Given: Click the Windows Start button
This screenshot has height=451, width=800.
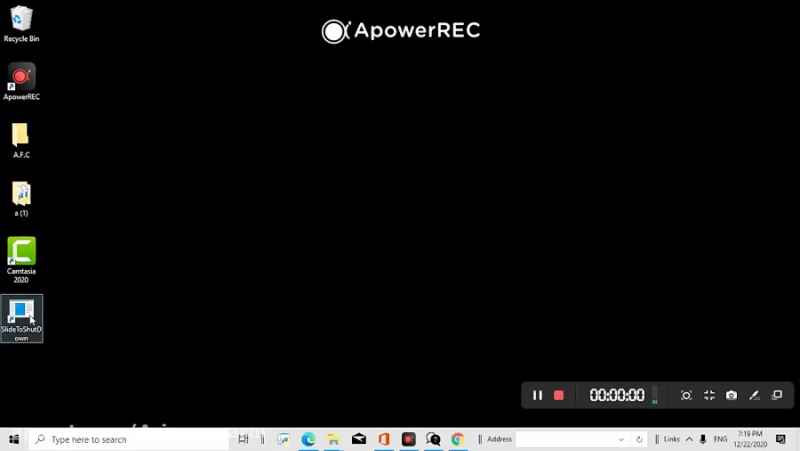Looking at the screenshot, I should [x=14, y=439].
